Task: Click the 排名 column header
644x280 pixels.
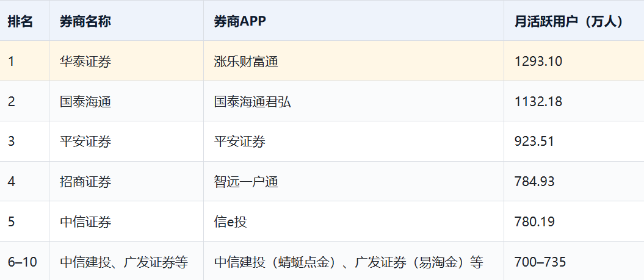Action: (24, 21)
